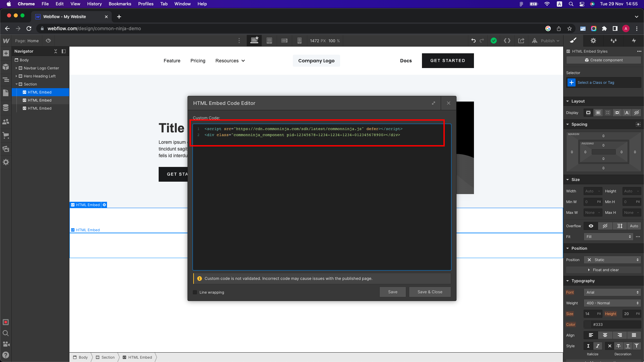Expand Navbar Logo Center tree item
Viewport: 644px width, 362px height.
pyautogui.click(x=16, y=68)
